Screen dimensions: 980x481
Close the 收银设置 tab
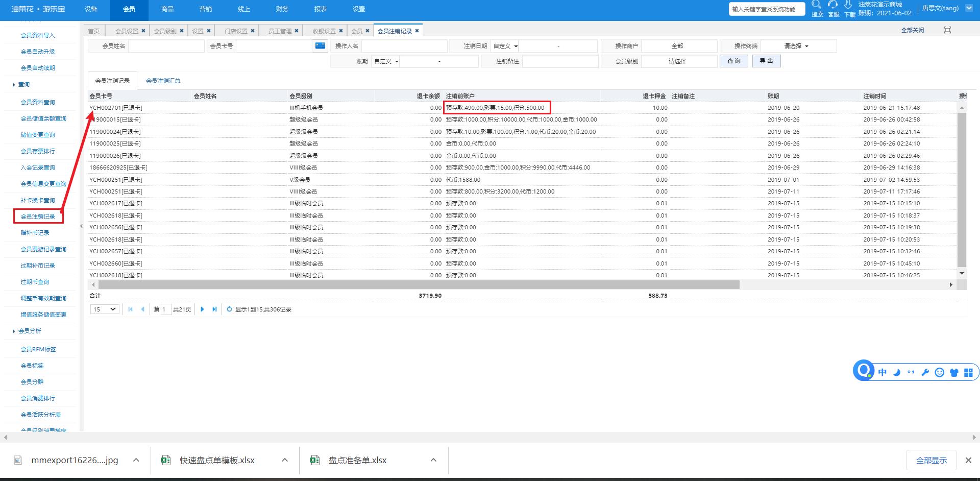pyautogui.click(x=341, y=31)
